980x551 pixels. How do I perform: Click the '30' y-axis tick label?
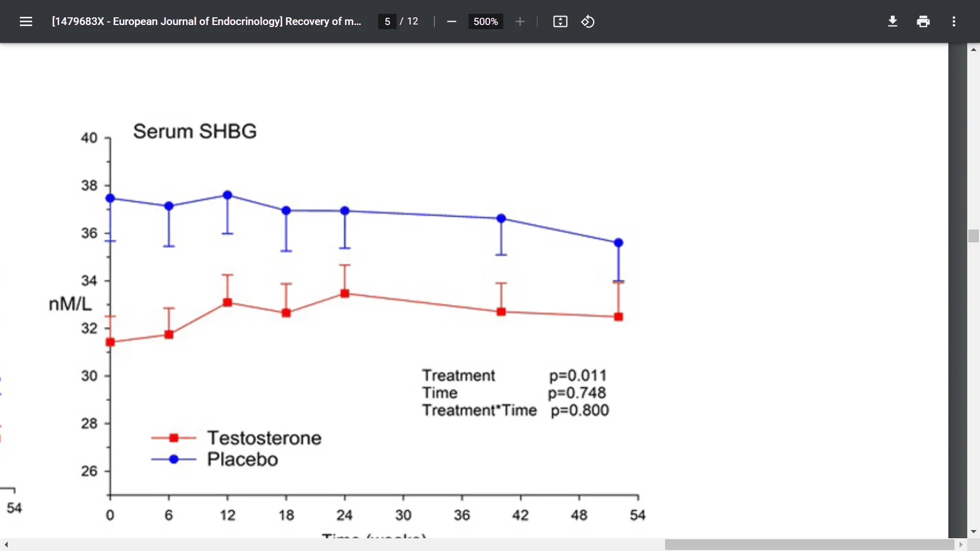pyautogui.click(x=89, y=376)
